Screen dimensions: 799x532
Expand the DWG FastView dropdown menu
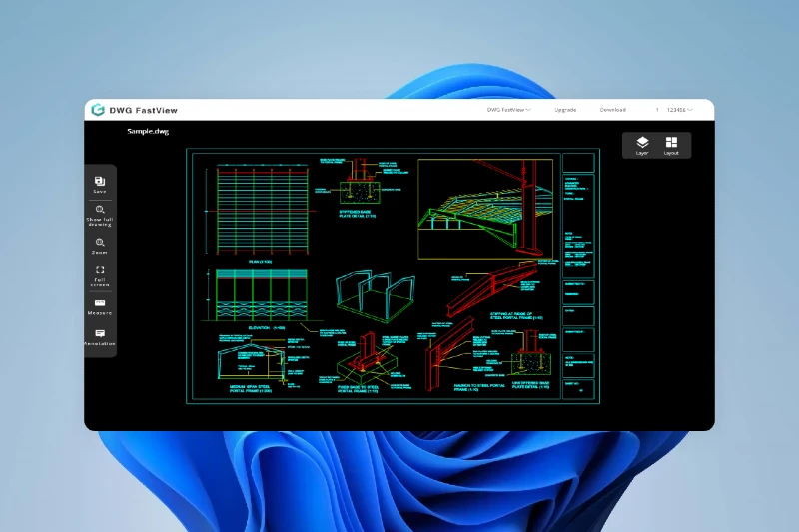[x=508, y=110]
